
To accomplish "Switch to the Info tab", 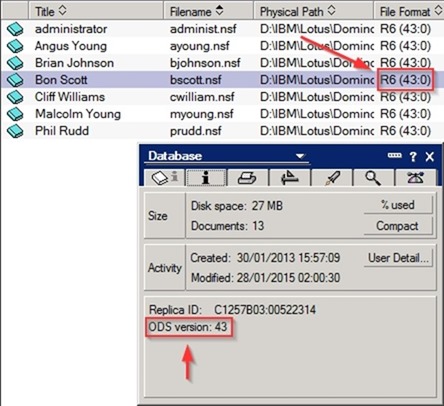I will point(206,178).
